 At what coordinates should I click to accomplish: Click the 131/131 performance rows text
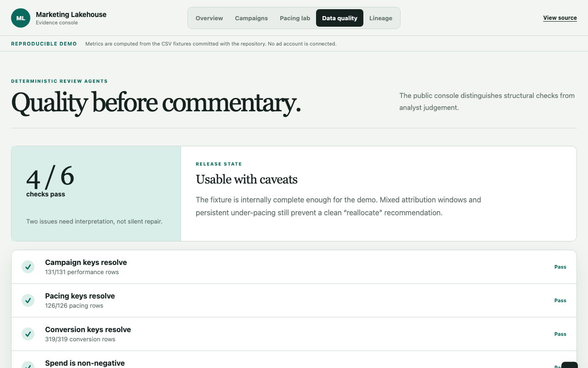click(82, 272)
